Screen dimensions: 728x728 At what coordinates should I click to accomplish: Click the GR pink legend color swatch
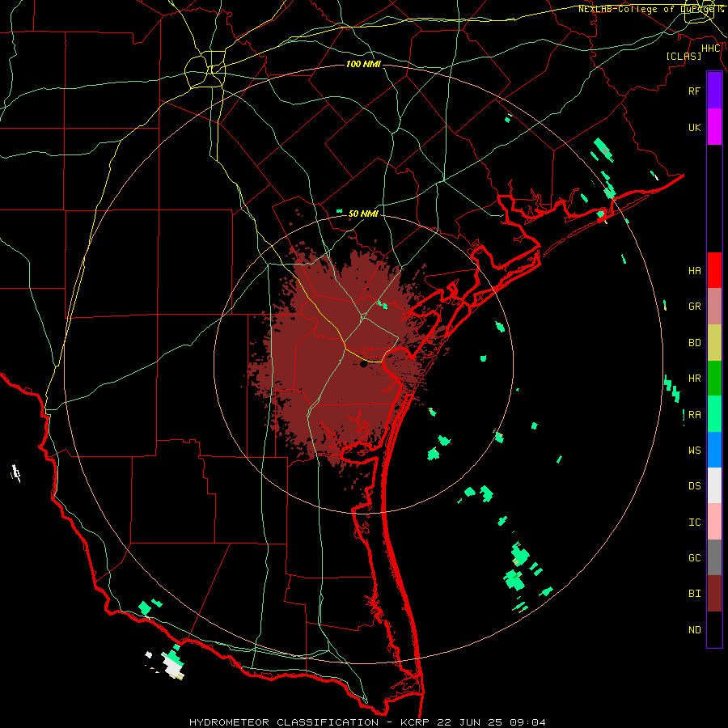pos(714,307)
